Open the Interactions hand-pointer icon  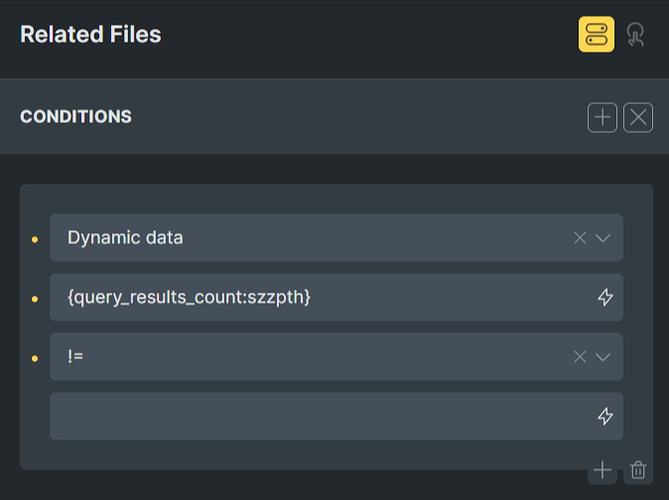pos(635,35)
